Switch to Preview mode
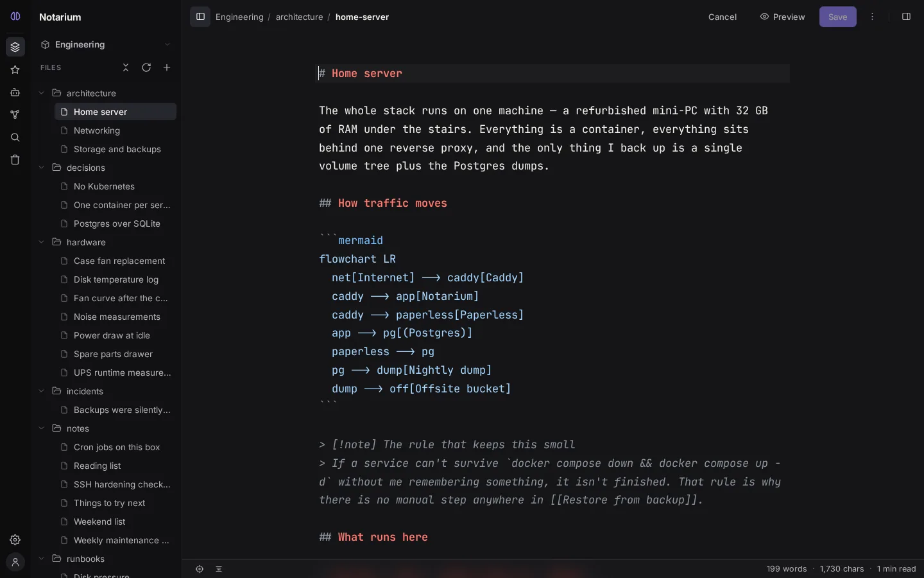Image resolution: width=924 pixels, height=578 pixels. tap(783, 17)
